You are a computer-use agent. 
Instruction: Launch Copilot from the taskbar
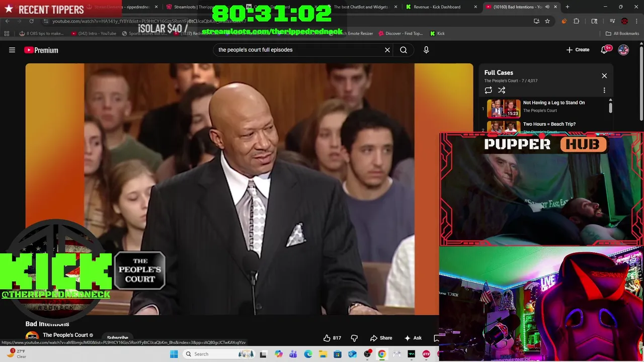coord(278,354)
